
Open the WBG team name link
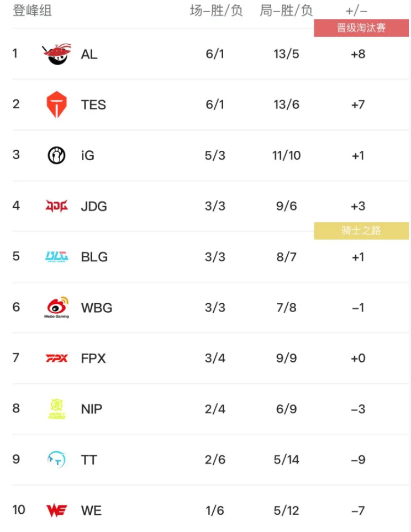(x=97, y=308)
